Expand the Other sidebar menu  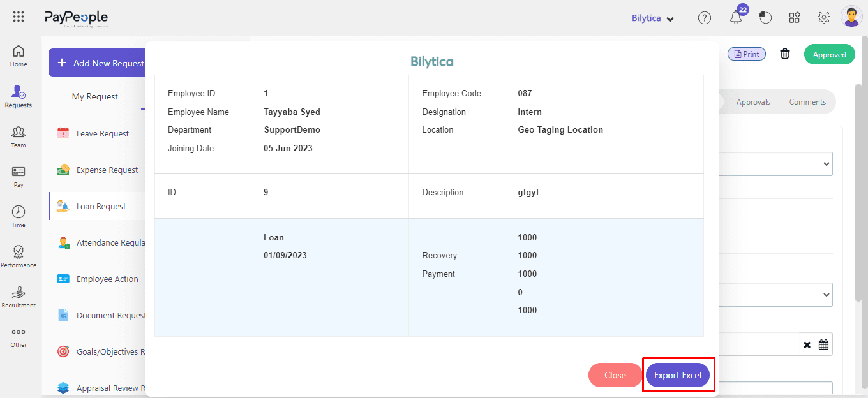tap(19, 337)
